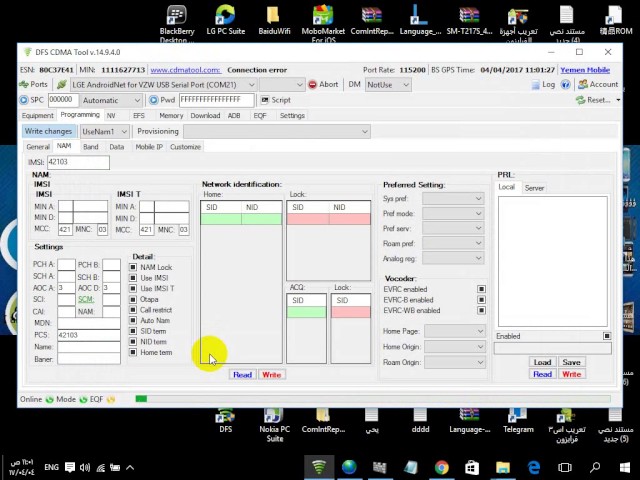Viewport: 640px width, 480px height.
Task: Toggle Use IMSI checkbox
Action: coord(133,278)
